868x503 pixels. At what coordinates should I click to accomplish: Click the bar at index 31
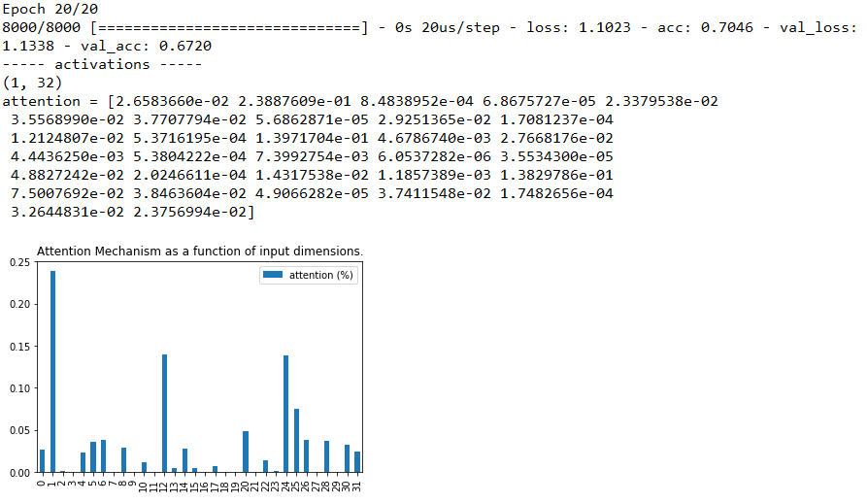(x=357, y=462)
